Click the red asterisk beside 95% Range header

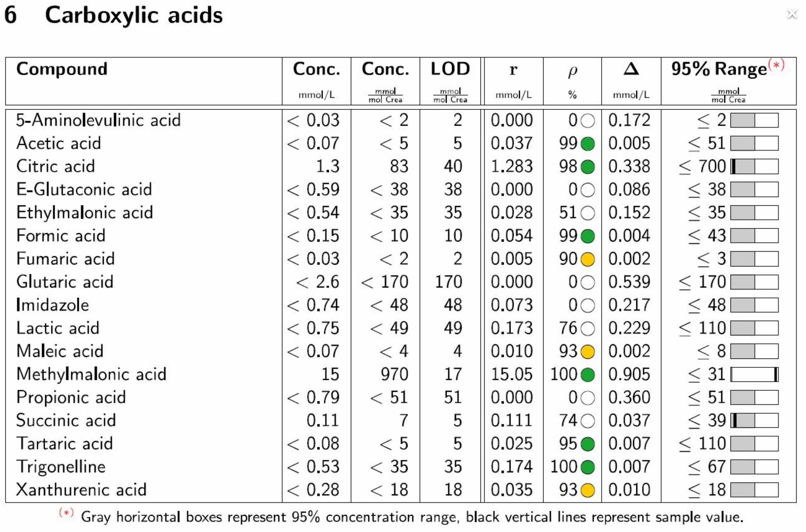click(777, 65)
